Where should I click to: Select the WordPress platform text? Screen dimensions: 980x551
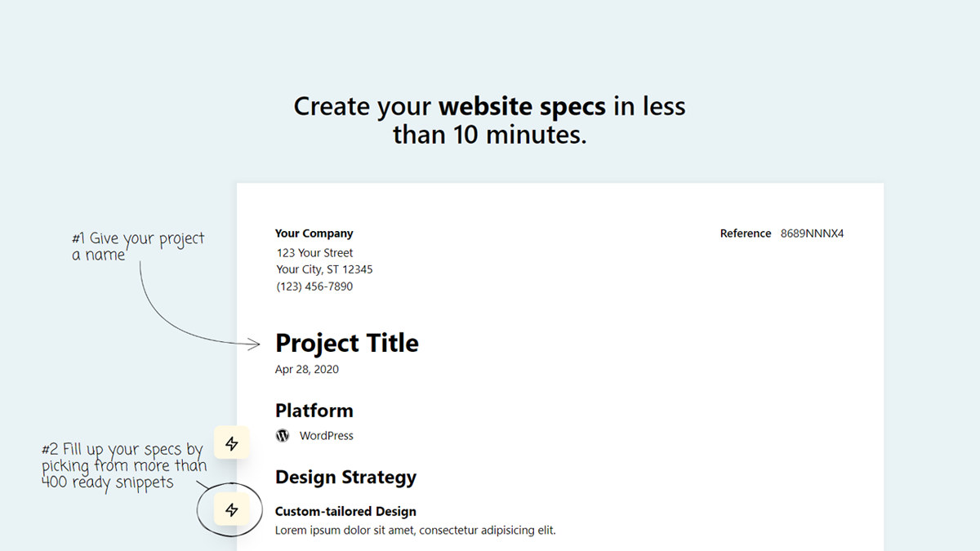[327, 436]
